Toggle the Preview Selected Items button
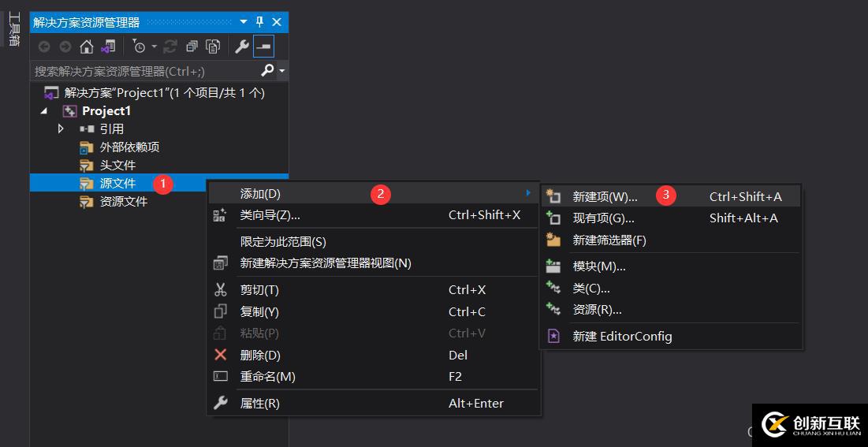 (263, 47)
